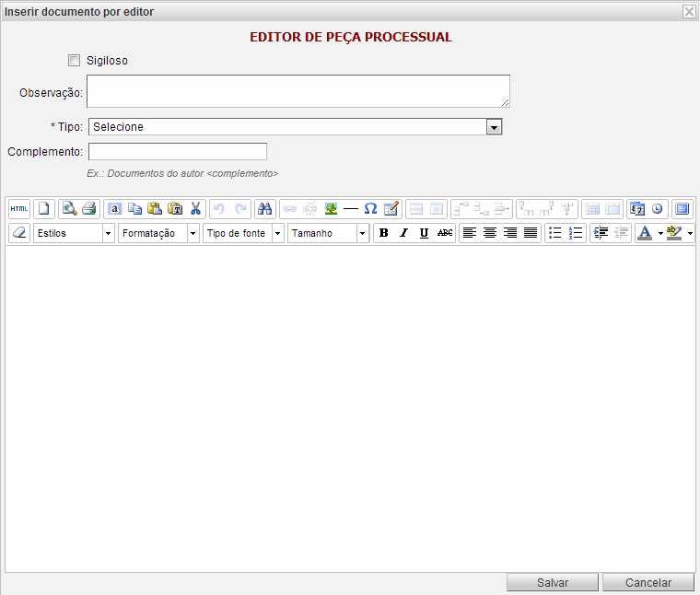The width and height of the screenshot is (700, 595).
Task: Click inside the document editing area
Action: (350, 409)
